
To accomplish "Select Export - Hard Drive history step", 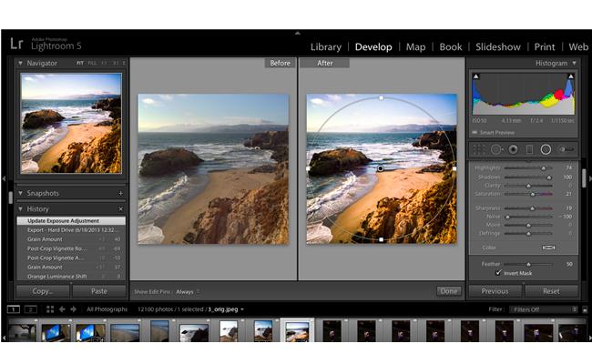I will [x=71, y=230].
